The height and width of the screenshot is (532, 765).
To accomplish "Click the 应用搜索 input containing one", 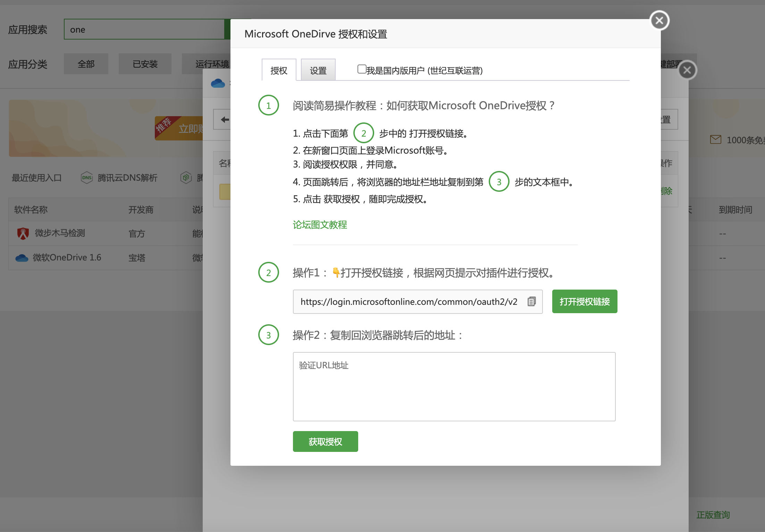I will (144, 29).
